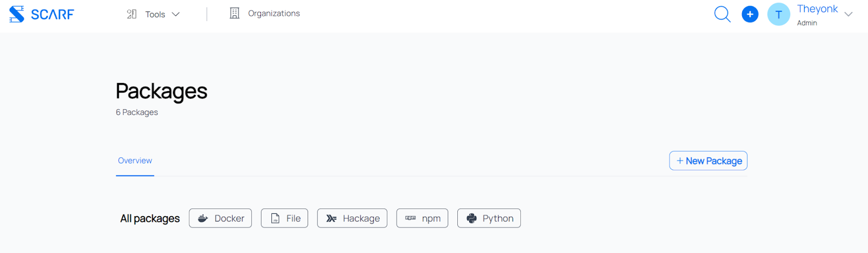
Task: Toggle the File package filter
Action: (x=284, y=218)
